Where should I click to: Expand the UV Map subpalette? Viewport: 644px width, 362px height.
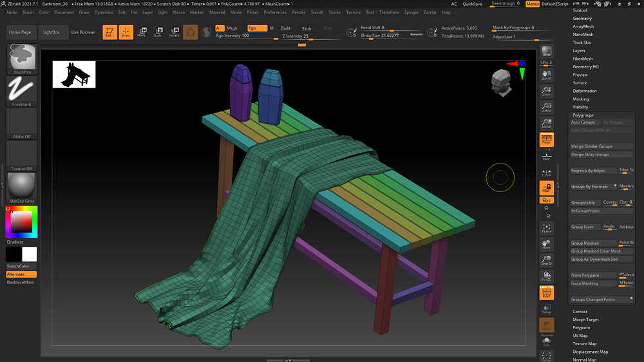[x=580, y=336]
